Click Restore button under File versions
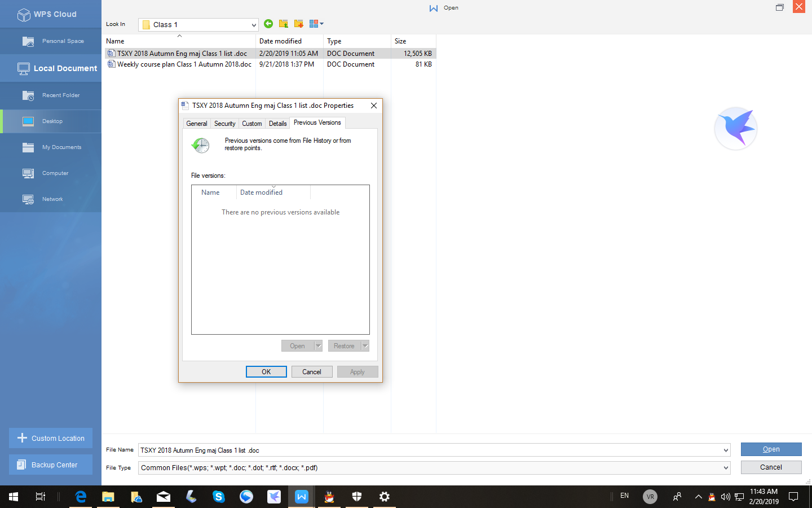Viewport: 812px width, 508px height. [x=344, y=346]
